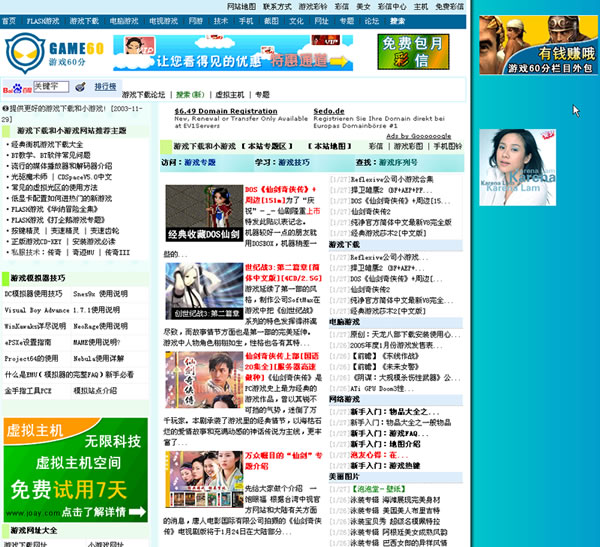Screen dimensions: 600x547
Task: Click 搜索 in the blue navigation bar
Action: point(397,21)
